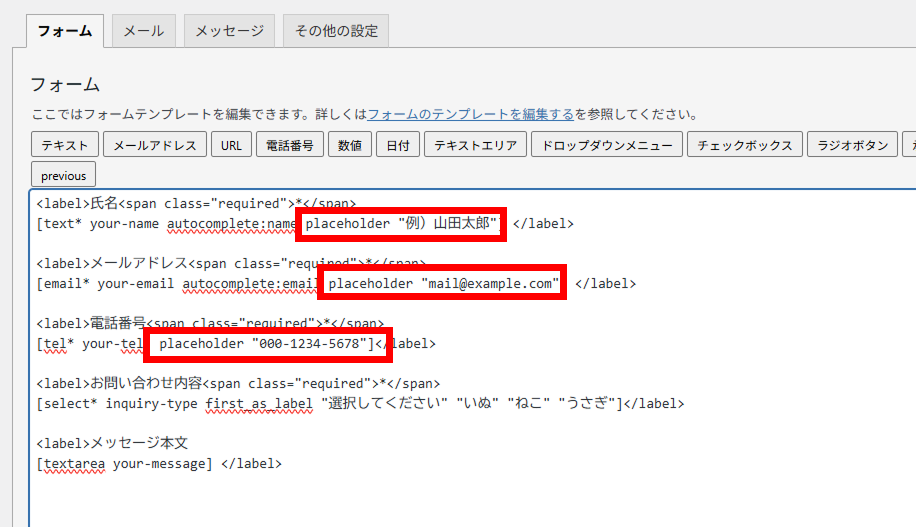916x527 pixels.
Task: Click the メールアドレス tag button
Action: (154, 145)
